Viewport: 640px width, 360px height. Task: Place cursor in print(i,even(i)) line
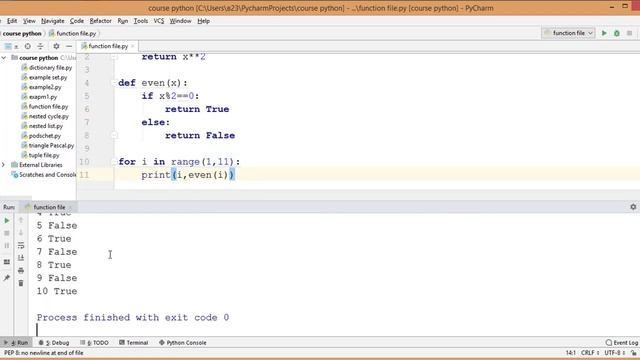pyautogui.click(x=188, y=175)
